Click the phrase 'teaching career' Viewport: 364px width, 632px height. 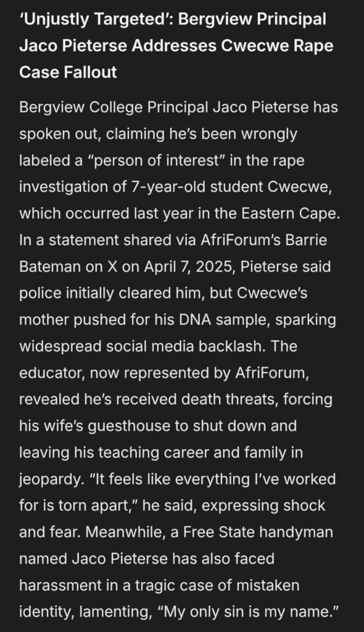pos(154,453)
